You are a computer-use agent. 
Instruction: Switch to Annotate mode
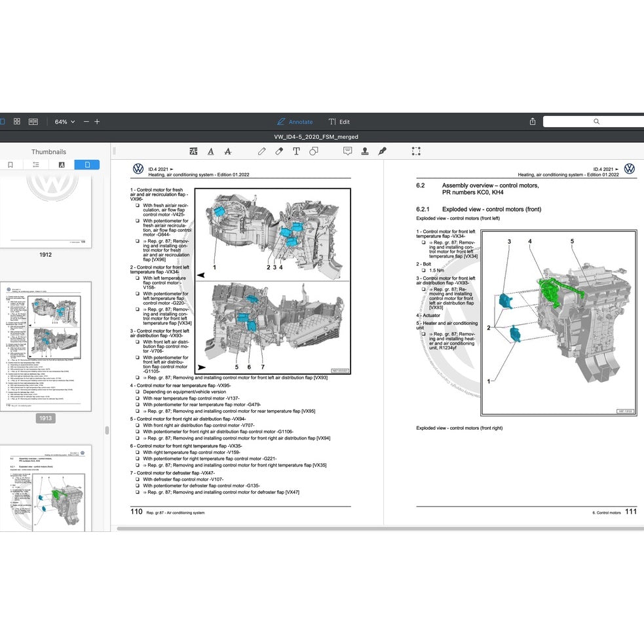(x=295, y=122)
